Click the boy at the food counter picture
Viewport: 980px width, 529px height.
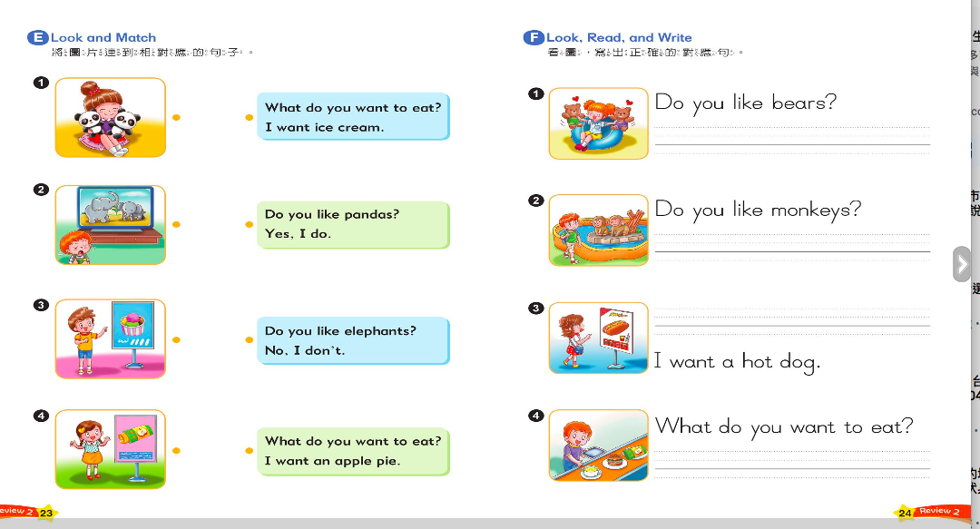tap(599, 446)
